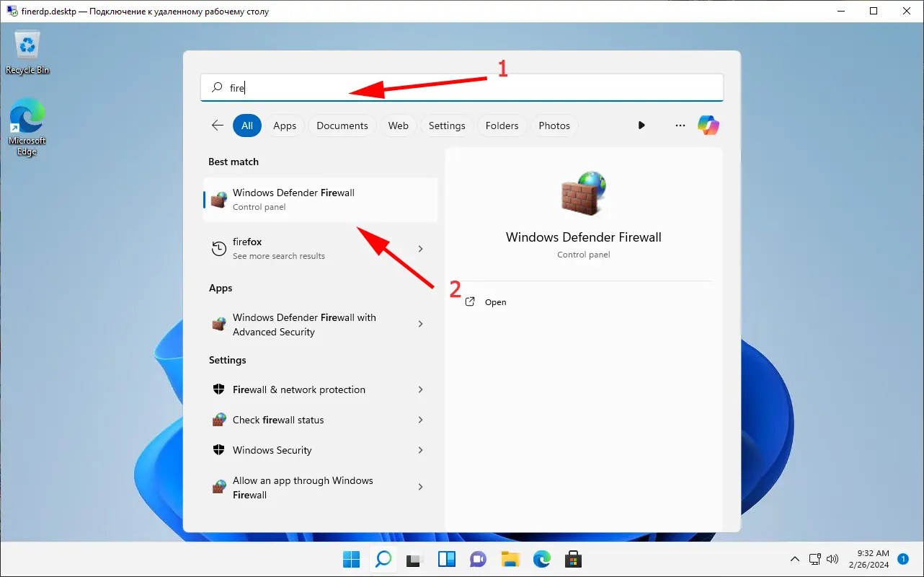This screenshot has width=924, height=577.
Task: Expand Windows Defender Firewall with Advanced Security
Action: pyautogui.click(x=420, y=324)
